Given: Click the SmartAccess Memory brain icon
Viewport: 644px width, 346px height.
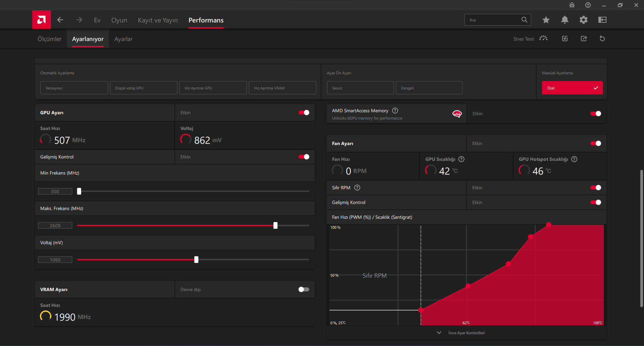Looking at the screenshot, I should pos(457,114).
